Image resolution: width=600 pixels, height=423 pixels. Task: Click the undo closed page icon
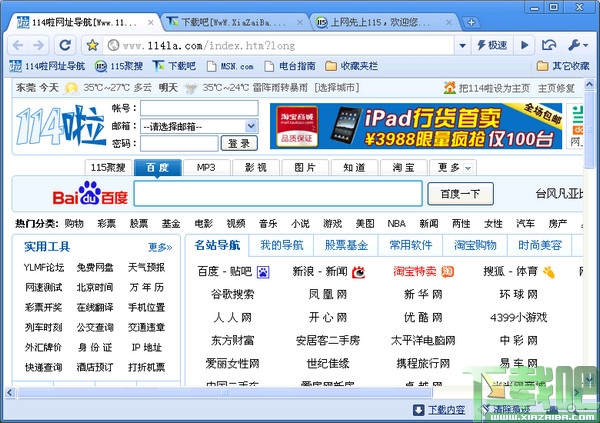tap(549, 46)
